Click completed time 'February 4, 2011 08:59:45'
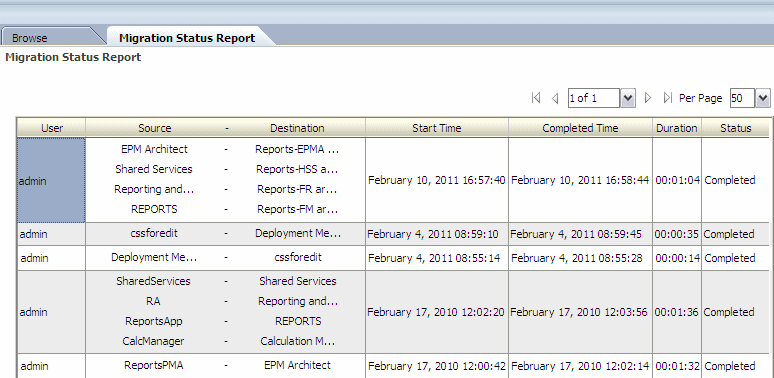The image size is (774, 378). click(576, 234)
